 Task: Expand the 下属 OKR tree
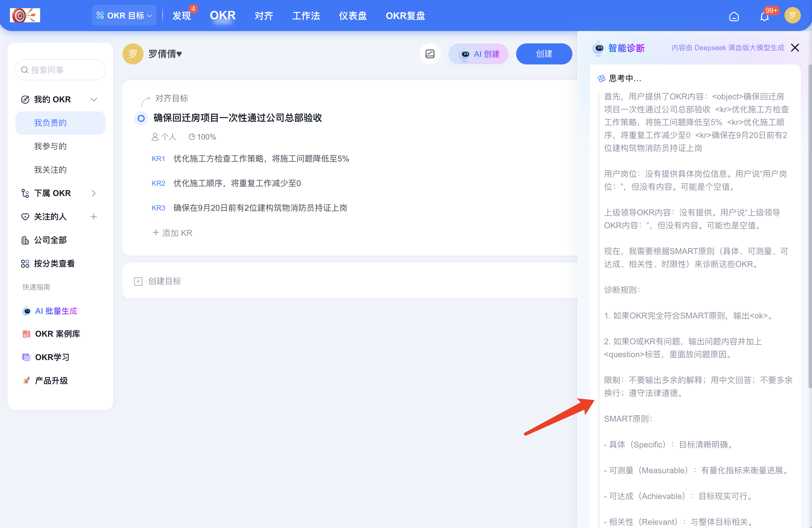click(94, 193)
